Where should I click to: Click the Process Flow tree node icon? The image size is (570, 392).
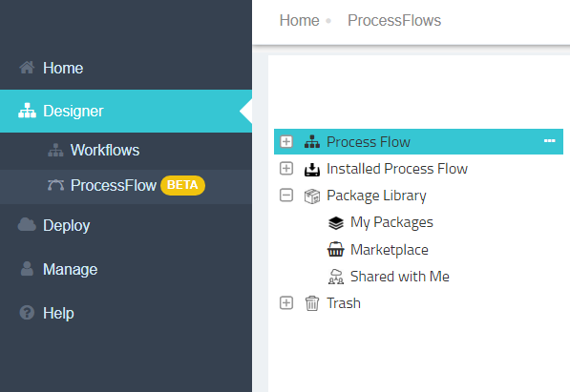(x=312, y=142)
